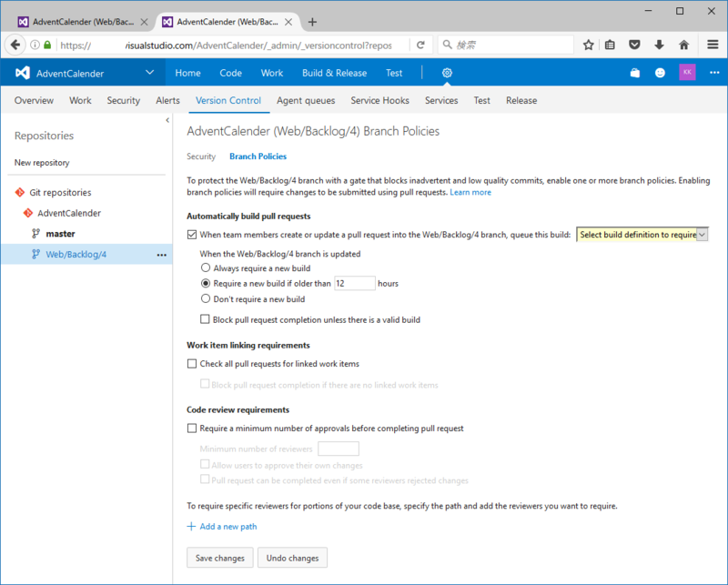
Task: Click the browser search box
Action: pyautogui.click(x=506, y=45)
